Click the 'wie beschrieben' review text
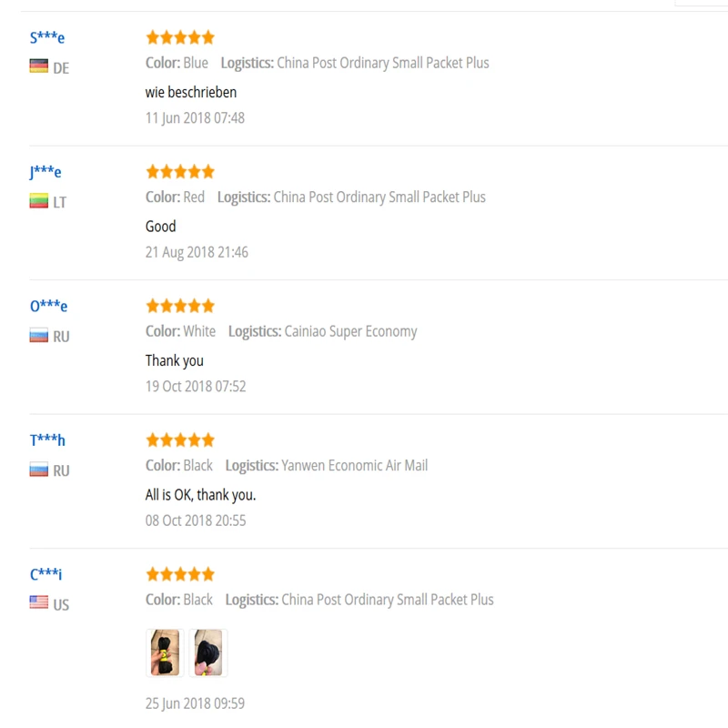 (x=191, y=92)
